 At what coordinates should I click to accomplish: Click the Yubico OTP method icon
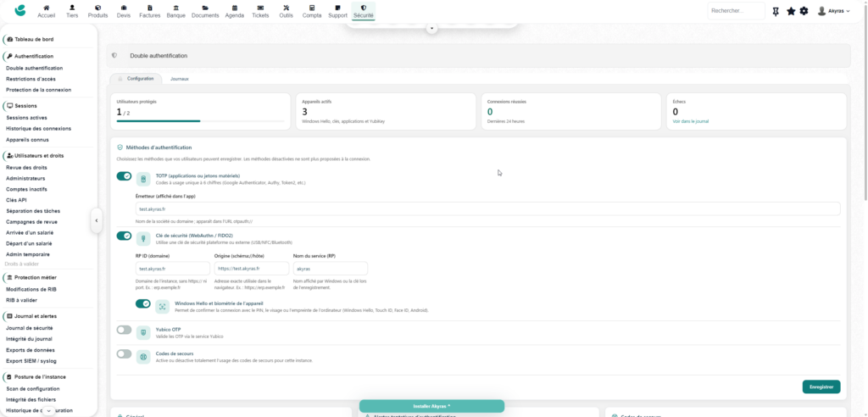143,333
